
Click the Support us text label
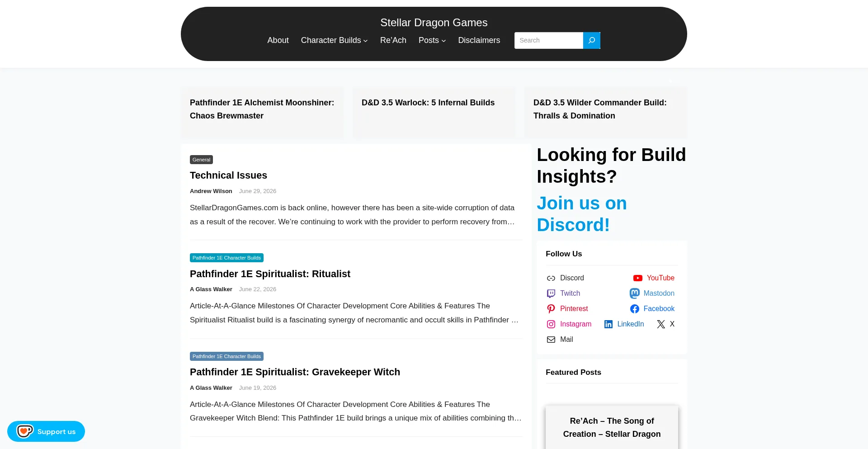[57, 432]
